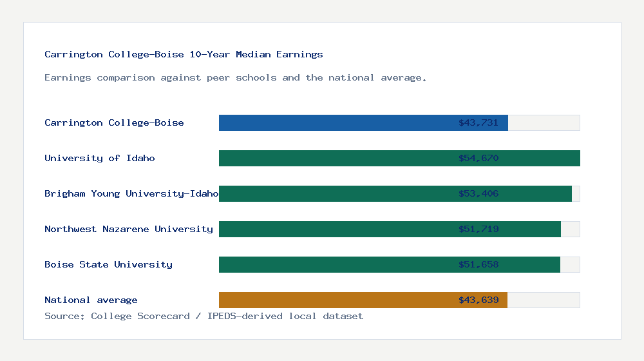Viewport: 644px width, 361px height.
Task: Click the $43,731 value on blue bar
Action: pyautogui.click(x=478, y=122)
